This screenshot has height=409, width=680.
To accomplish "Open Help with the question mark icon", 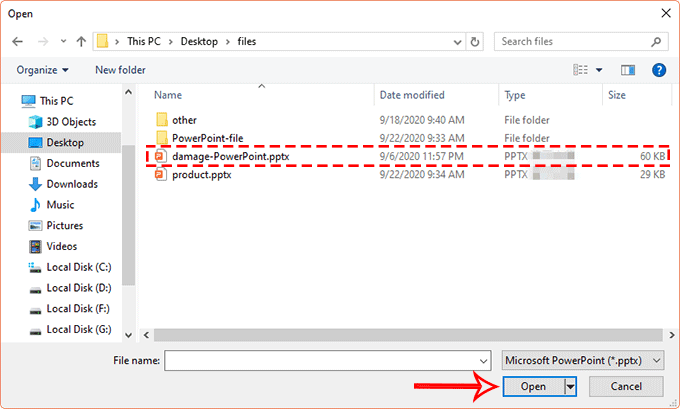I will click(x=659, y=70).
